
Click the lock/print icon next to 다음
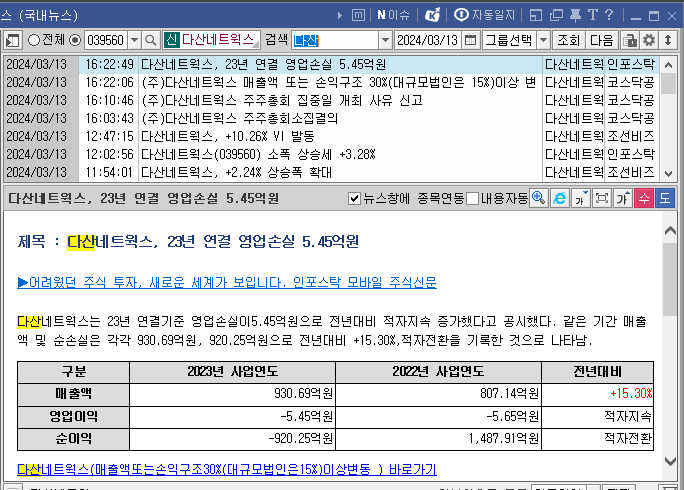click(x=630, y=41)
